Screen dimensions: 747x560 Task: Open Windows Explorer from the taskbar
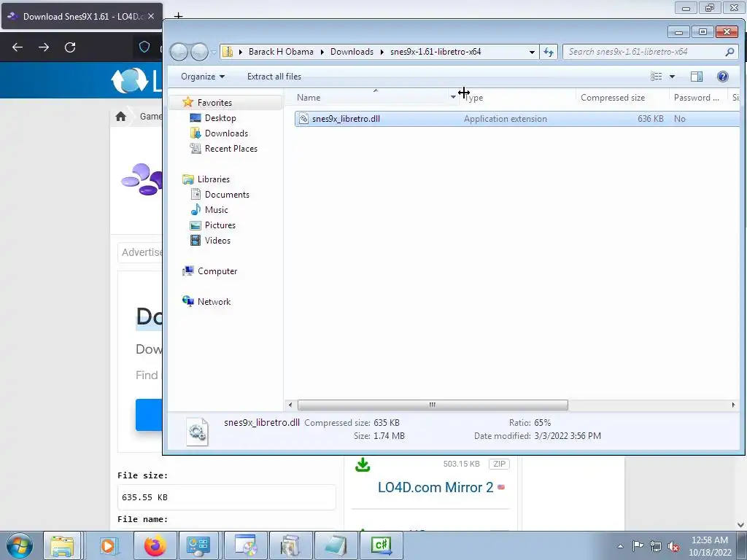tap(62, 545)
